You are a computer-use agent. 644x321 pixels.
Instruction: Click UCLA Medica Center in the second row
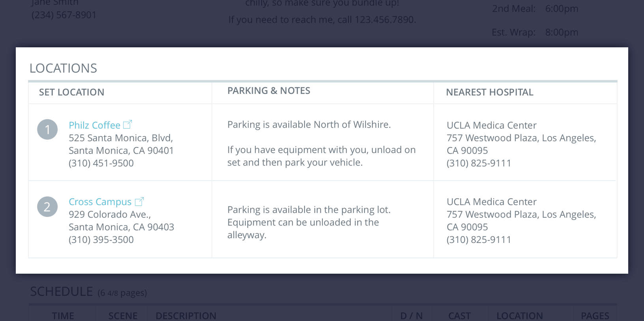pos(491,202)
